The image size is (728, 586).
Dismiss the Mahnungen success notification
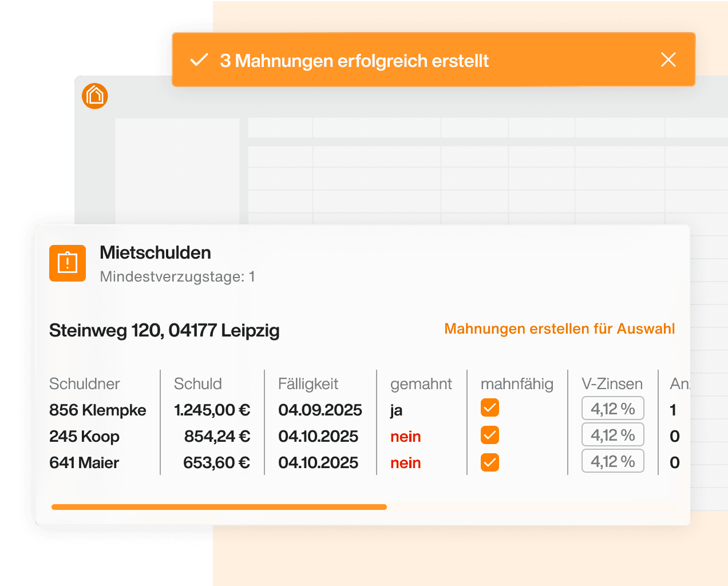tap(668, 60)
